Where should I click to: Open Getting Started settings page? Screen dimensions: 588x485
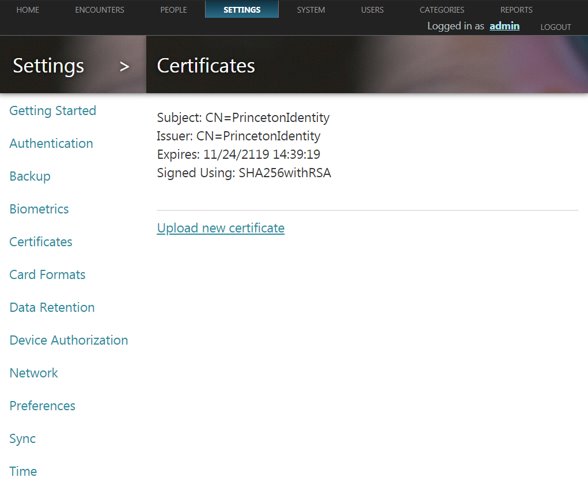coord(53,111)
